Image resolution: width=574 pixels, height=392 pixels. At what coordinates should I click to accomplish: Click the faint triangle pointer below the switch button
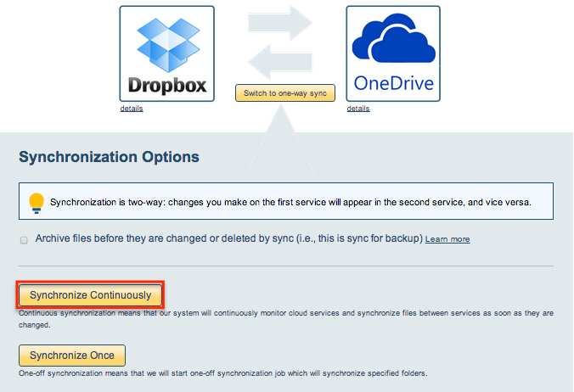click(x=280, y=141)
